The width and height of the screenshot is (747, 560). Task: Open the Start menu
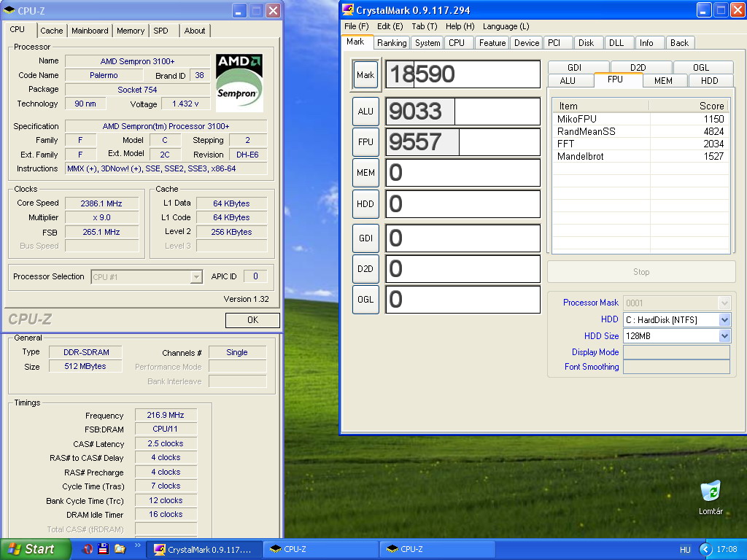[35, 549]
